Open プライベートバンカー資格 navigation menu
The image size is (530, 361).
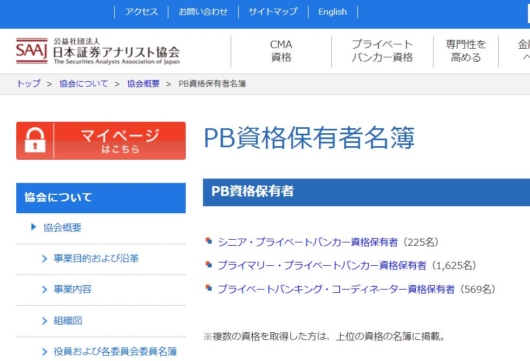point(382,51)
